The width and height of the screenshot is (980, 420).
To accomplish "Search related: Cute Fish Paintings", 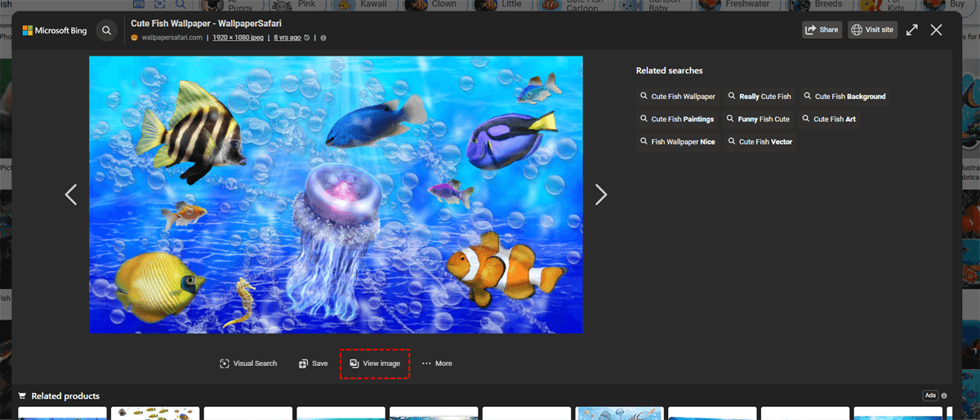I will [x=677, y=119].
